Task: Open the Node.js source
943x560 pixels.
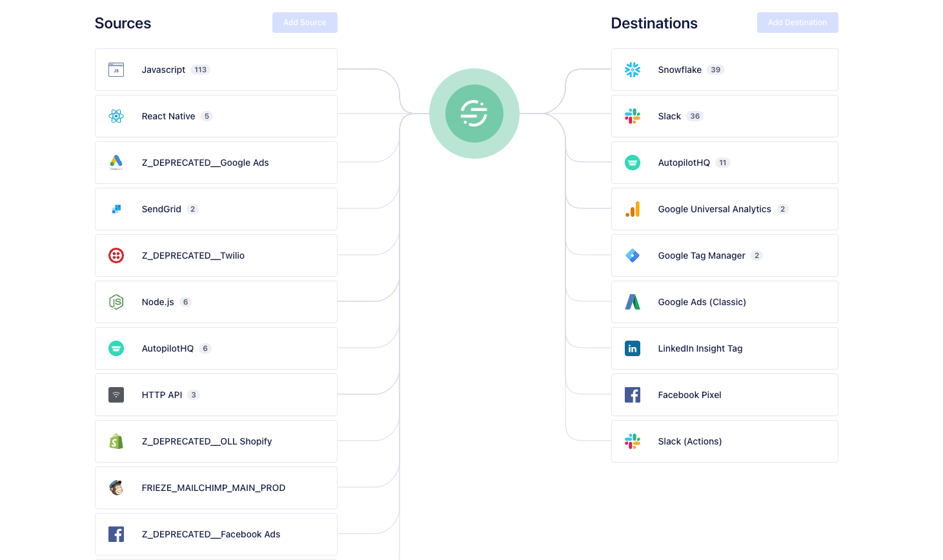Action: [216, 302]
